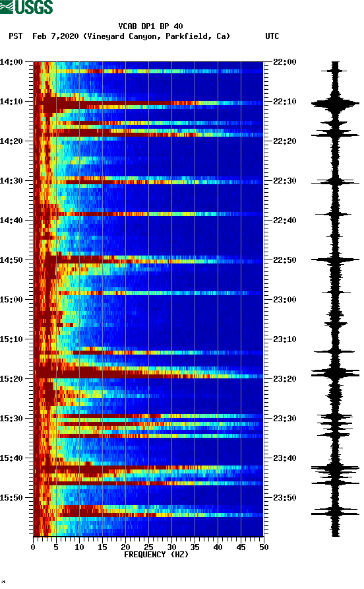
Task: Click the 22:40 UTC time label
Action: pyautogui.click(x=285, y=221)
